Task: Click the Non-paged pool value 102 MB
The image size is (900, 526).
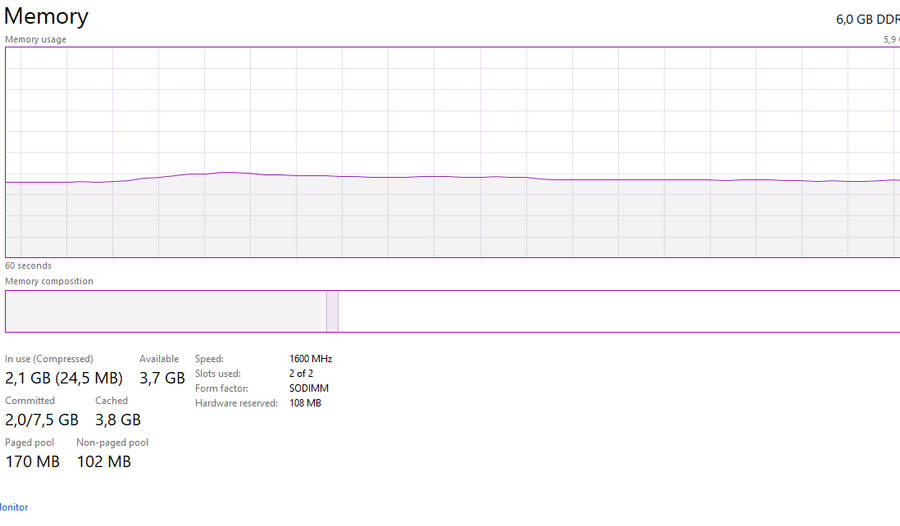Action: click(x=103, y=461)
